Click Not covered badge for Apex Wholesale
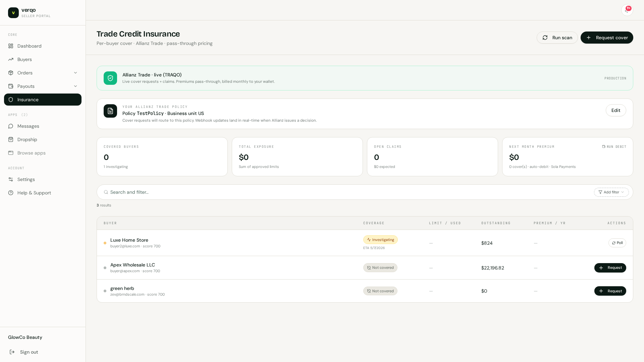 pyautogui.click(x=380, y=268)
